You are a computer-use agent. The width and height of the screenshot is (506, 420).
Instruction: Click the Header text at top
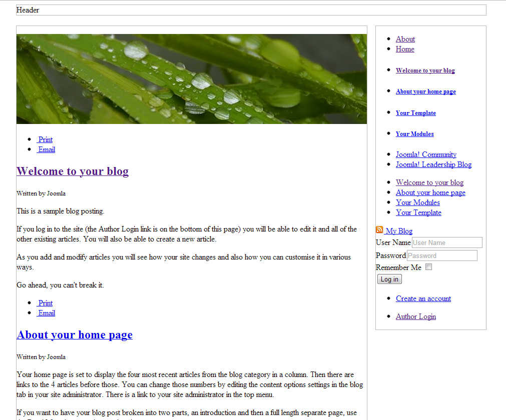click(x=28, y=10)
